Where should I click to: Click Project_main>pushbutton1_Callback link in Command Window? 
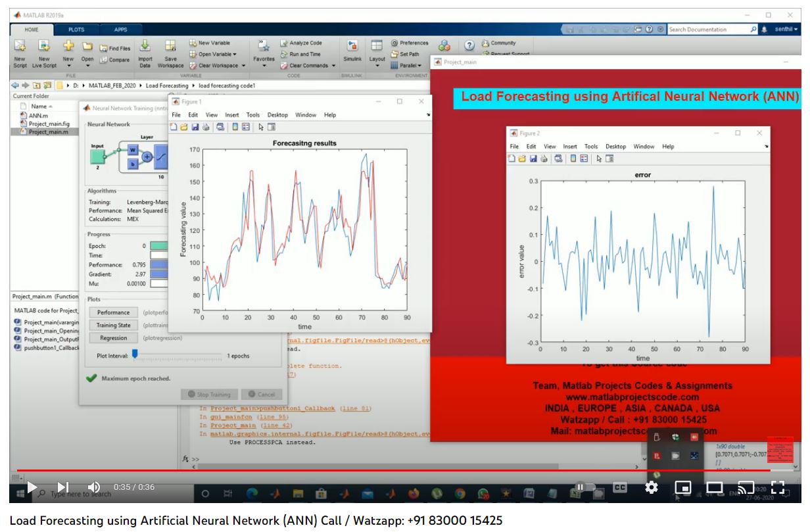(x=273, y=408)
